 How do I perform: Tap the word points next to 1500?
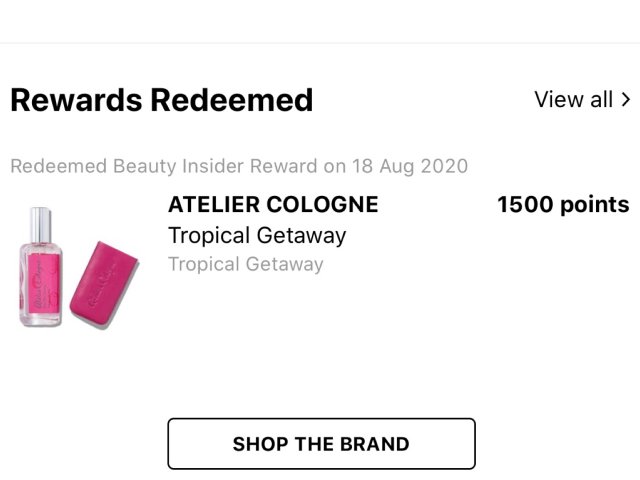593,205
